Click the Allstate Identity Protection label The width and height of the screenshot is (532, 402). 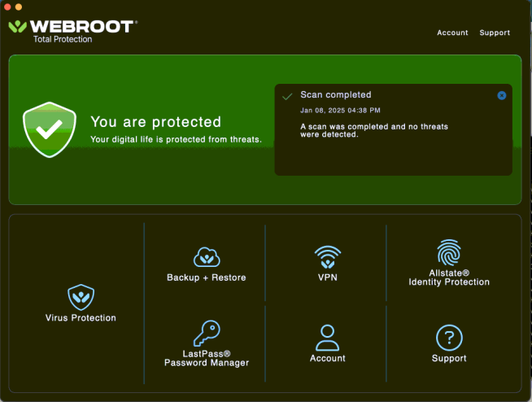[x=449, y=277]
